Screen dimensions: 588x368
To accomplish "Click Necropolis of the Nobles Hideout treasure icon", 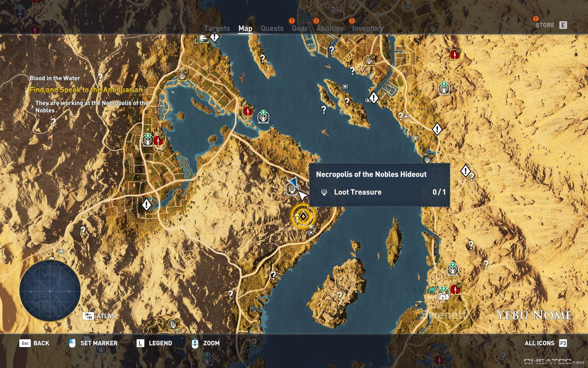I will pos(292,189).
